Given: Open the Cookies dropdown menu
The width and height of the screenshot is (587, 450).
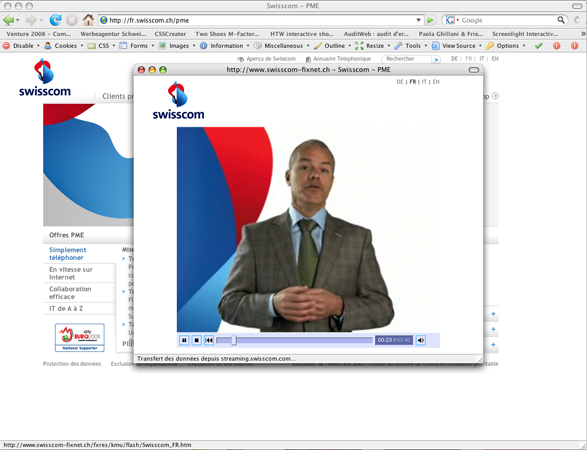Looking at the screenshot, I should [x=64, y=46].
